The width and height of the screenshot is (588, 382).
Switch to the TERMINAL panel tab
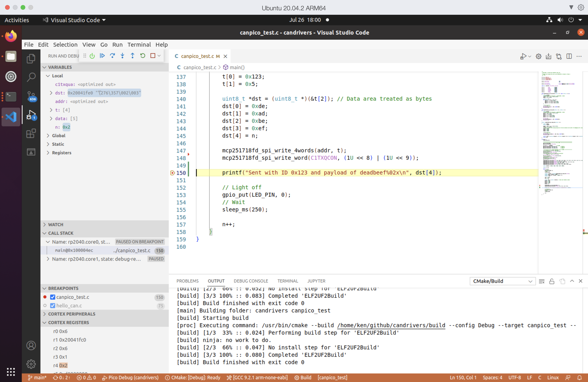pyautogui.click(x=288, y=281)
